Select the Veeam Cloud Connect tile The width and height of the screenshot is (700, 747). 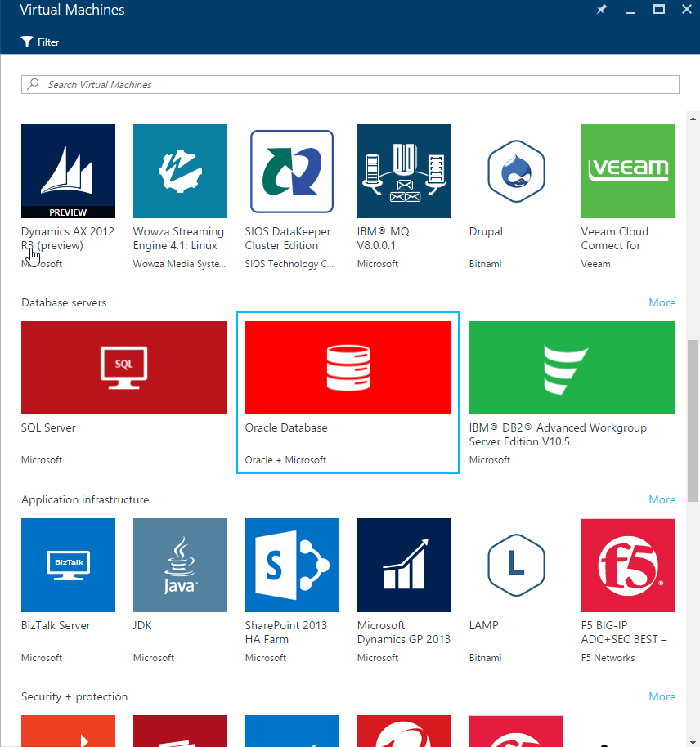tap(628, 171)
